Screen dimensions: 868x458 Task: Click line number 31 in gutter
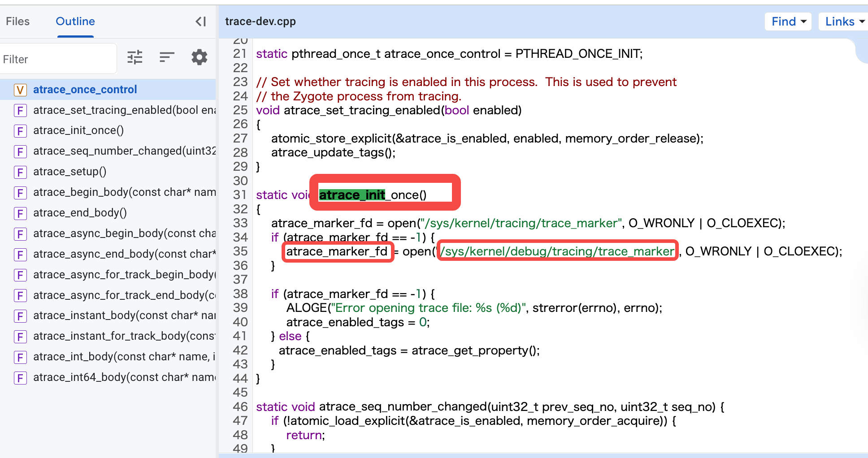[x=240, y=195]
